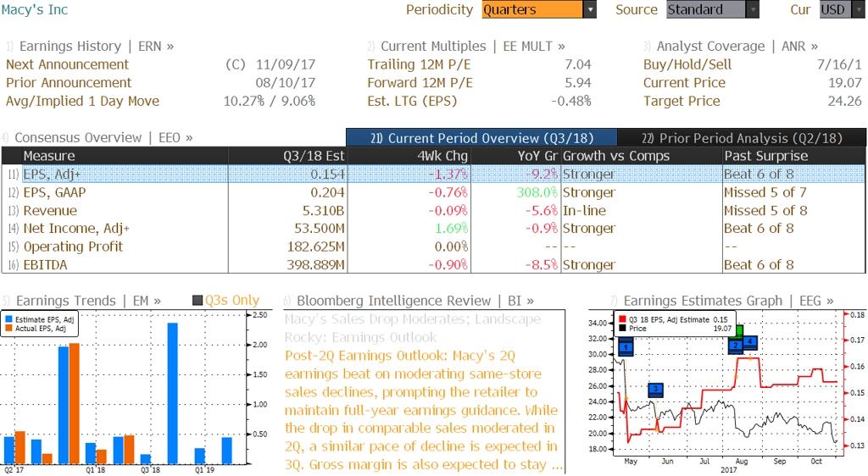
Task: Click event marker 1 on estimates graph
Action: (626, 348)
